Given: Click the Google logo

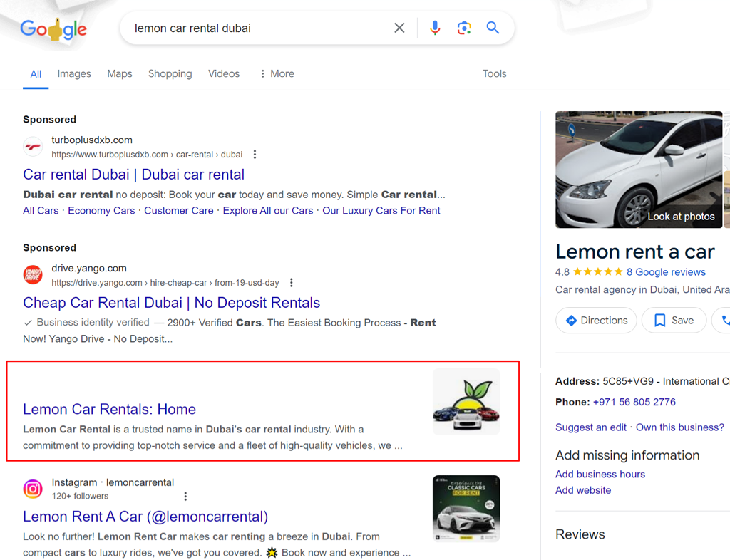Looking at the screenshot, I should pos(53,28).
